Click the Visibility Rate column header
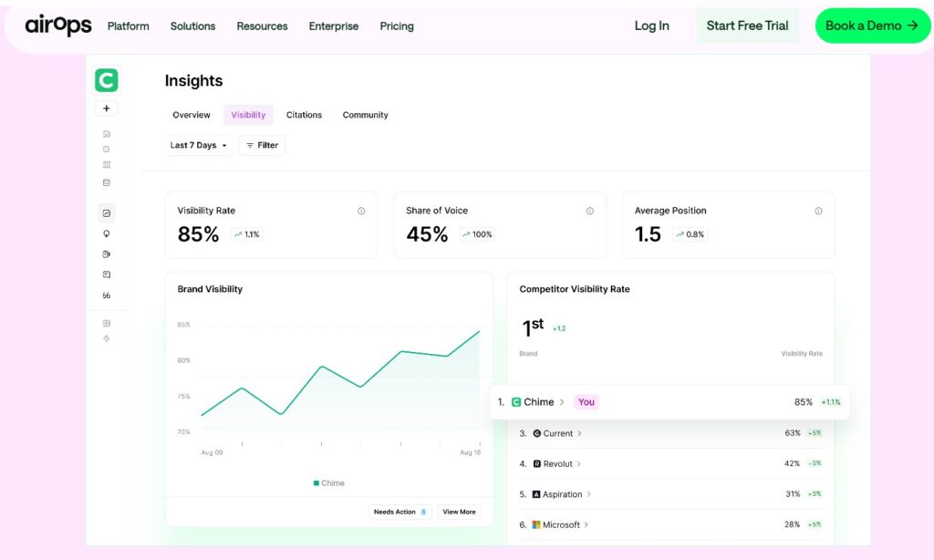 point(802,354)
